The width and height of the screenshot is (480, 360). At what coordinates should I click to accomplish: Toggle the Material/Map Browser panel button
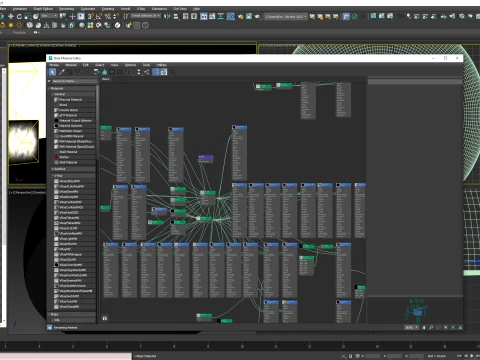(156, 72)
